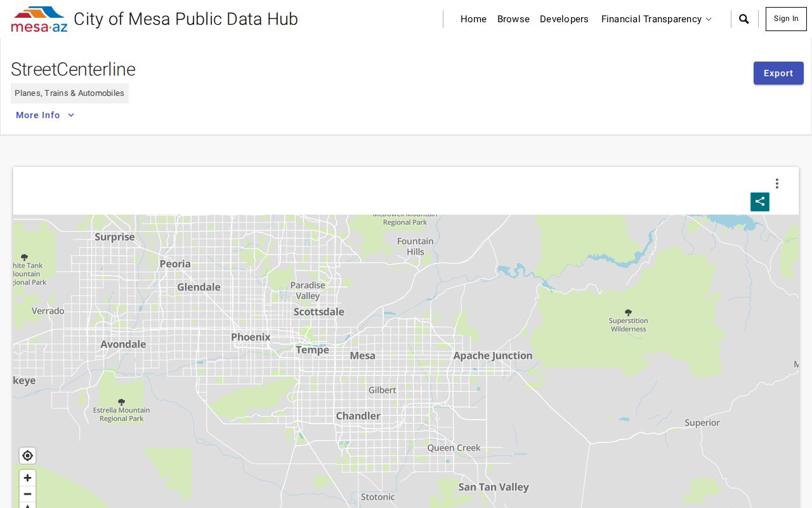Click the Gilbert map label
This screenshot has width=812, height=508.
click(x=383, y=390)
